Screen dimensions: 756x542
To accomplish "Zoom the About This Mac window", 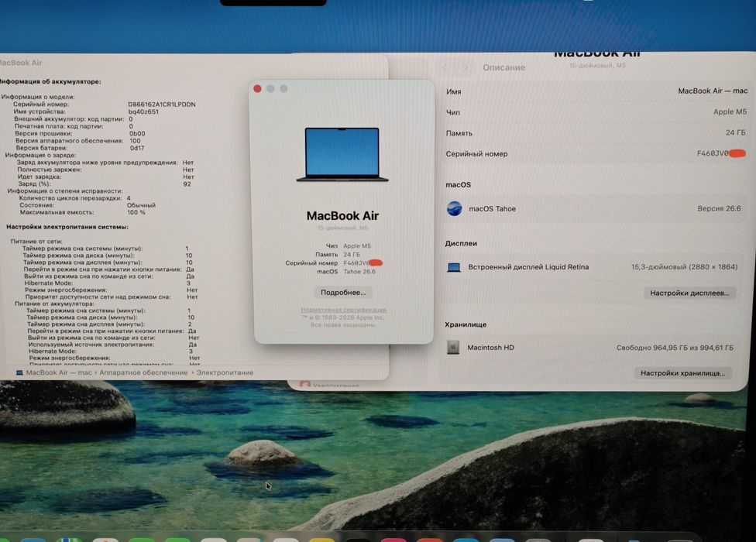I will (x=283, y=88).
